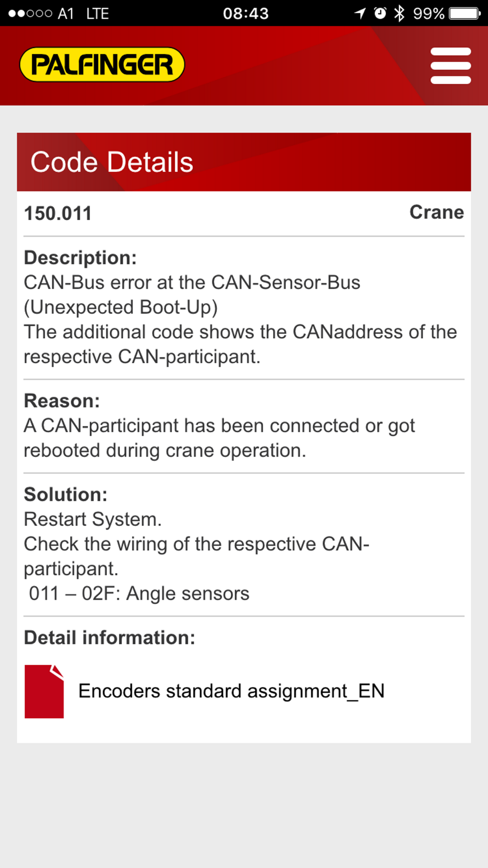Screen dimensions: 488x868
Task: Tap the Bluetooth status icon
Action: (x=399, y=13)
